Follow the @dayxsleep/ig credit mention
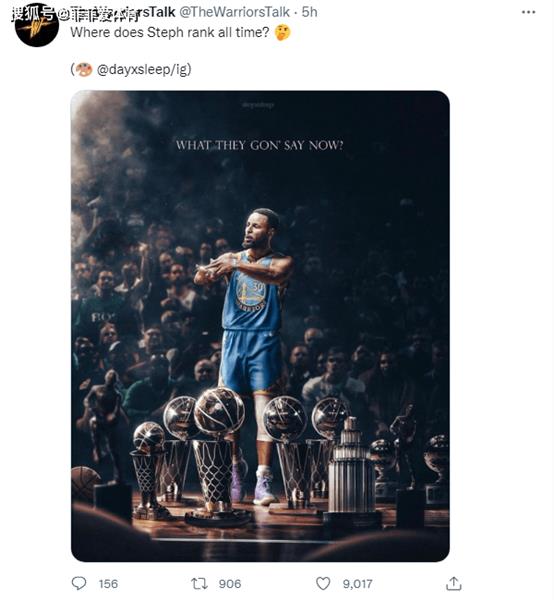Image resolution: width=554 pixels, height=600 pixels. pos(143,70)
